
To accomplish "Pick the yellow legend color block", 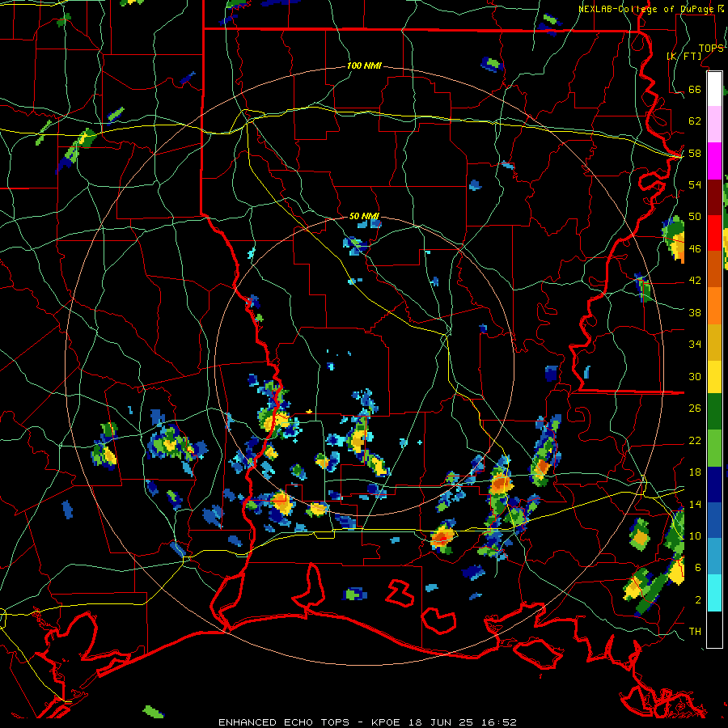I will coord(714,376).
